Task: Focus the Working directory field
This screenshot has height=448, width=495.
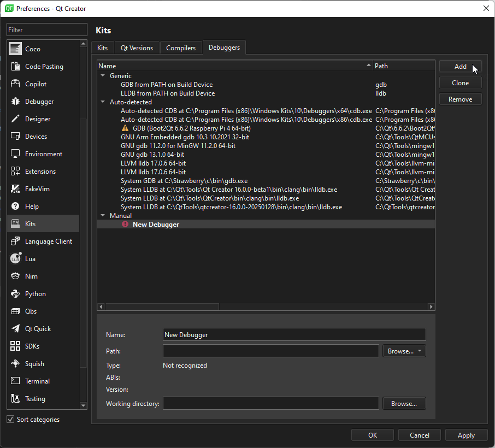Action: tap(271, 404)
